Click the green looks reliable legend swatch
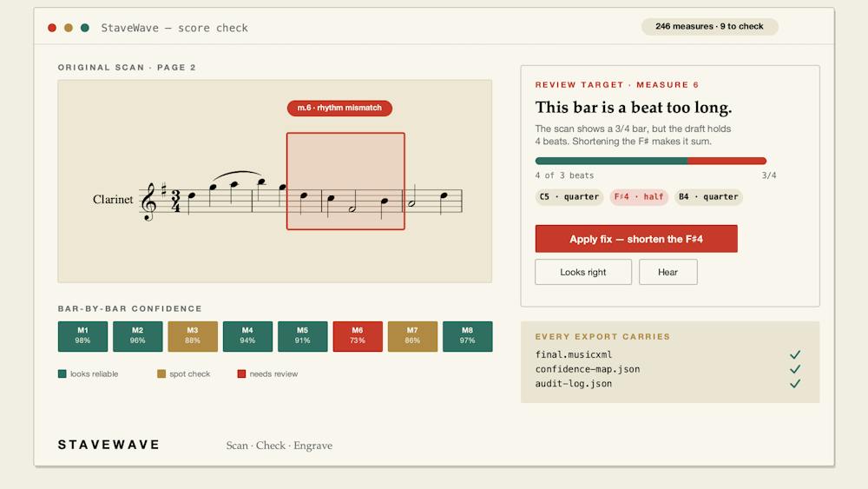 click(62, 373)
